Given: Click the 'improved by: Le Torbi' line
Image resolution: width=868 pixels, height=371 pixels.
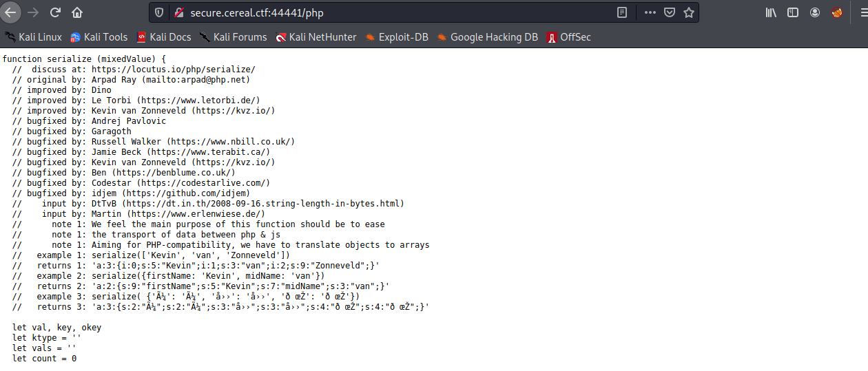Looking at the screenshot, I should click(136, 100).
